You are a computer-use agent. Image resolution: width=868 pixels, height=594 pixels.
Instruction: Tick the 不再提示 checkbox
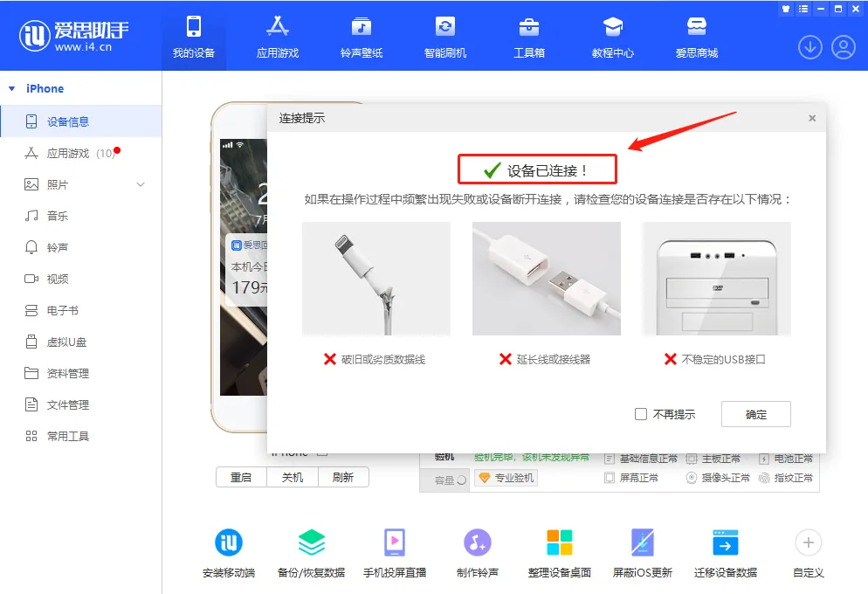(x=640, y=414)
